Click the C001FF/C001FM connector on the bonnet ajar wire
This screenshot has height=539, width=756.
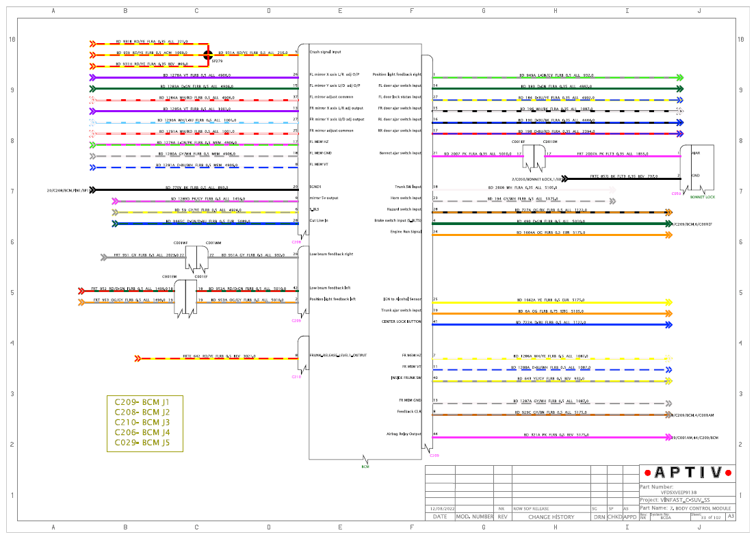point(534,158)
